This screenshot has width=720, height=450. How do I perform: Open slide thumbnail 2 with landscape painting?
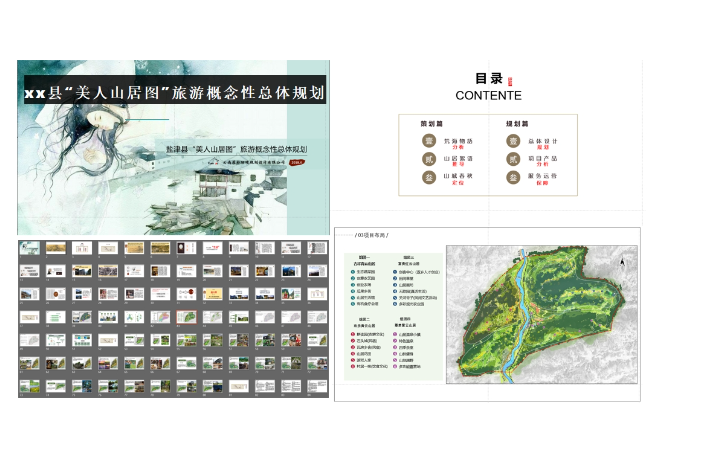[x=56, y=248]
